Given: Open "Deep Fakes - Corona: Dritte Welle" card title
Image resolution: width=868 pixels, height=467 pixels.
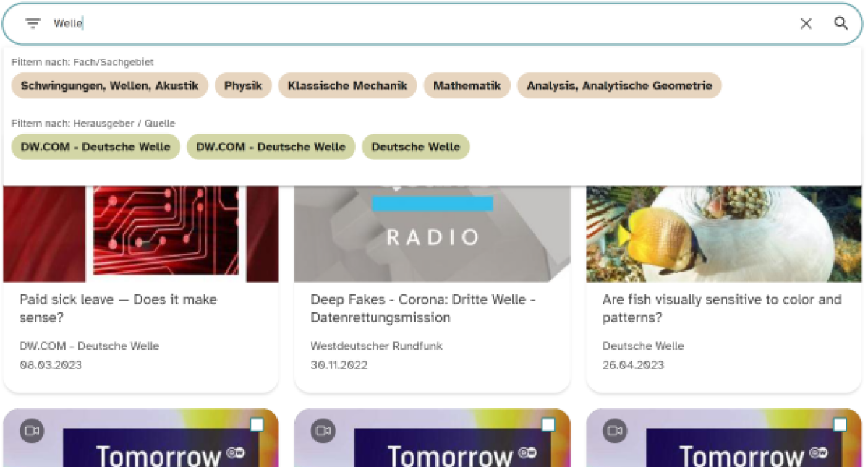Looking at the screenshot, I should (423, 309).
